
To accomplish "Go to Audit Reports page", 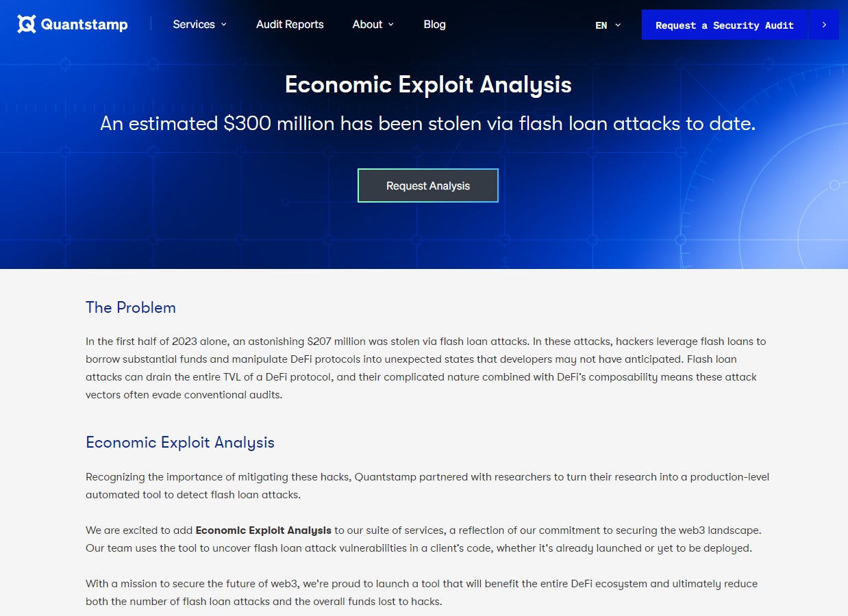I will coord(290,24).
